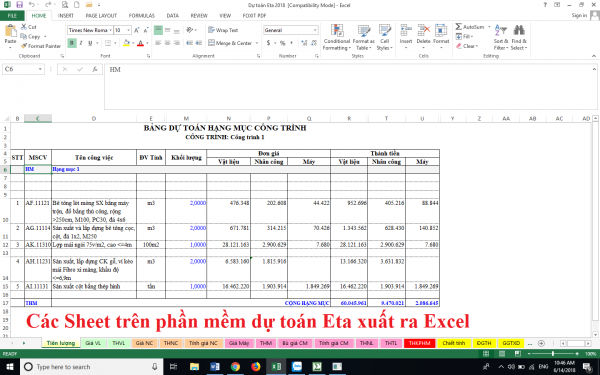Click the Clear eraser button

(x=466, y=46)
